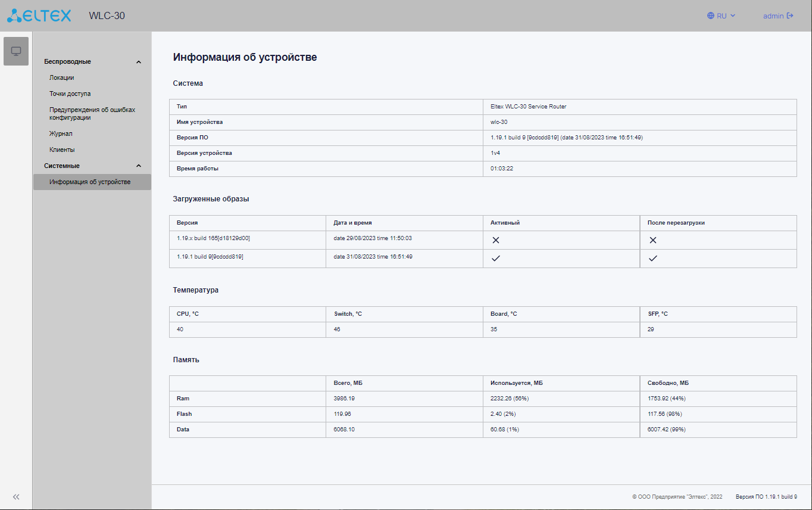Click the after-reboot checkmark for build 9

[653, 259]
